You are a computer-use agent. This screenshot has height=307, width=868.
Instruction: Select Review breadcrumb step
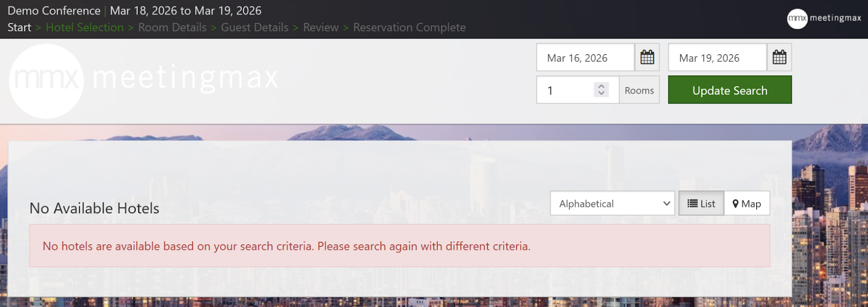[x=321, y=27]
